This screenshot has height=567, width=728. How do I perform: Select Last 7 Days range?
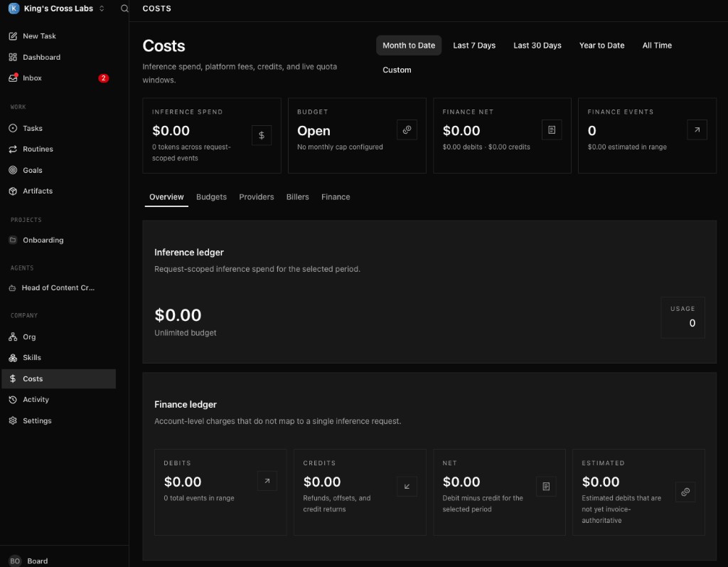pyautogui.click(x=474, y=46)
